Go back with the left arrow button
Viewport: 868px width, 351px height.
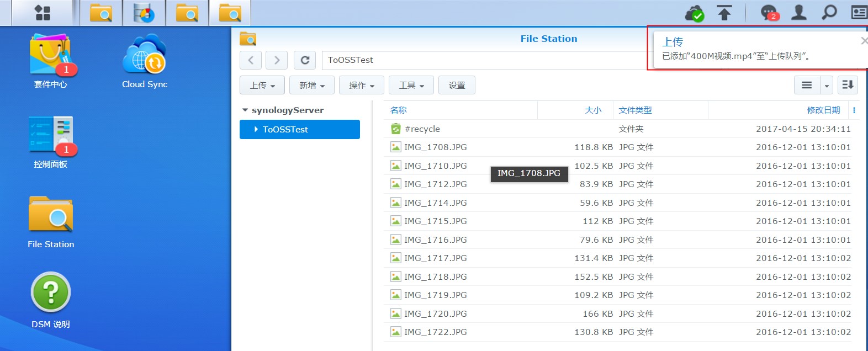[x=251, y=60]
